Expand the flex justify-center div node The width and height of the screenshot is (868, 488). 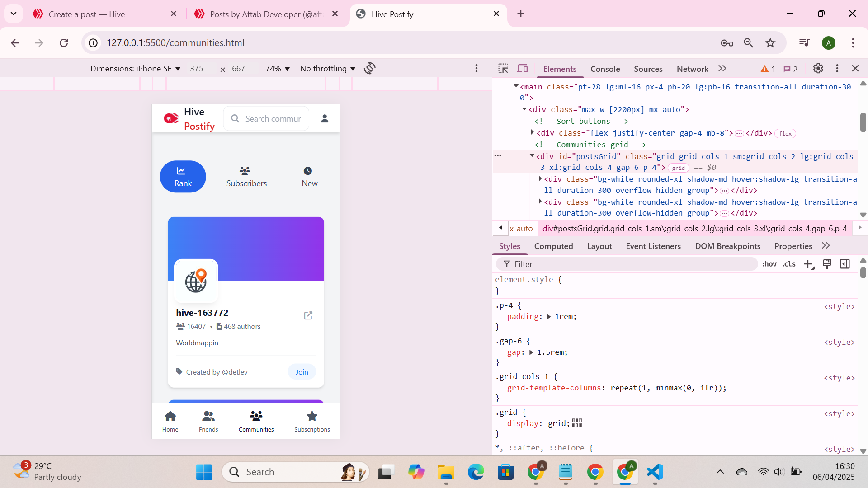click(x=533, y=132)
